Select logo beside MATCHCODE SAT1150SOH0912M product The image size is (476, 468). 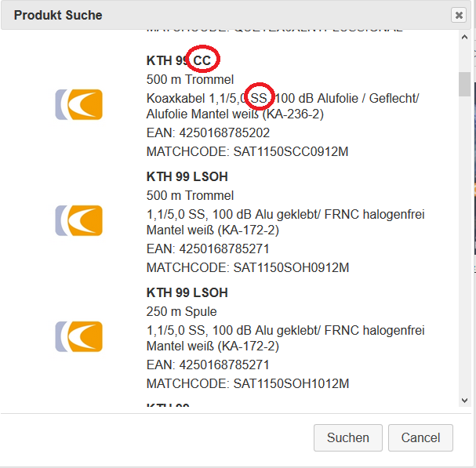[x=79, y=220]
